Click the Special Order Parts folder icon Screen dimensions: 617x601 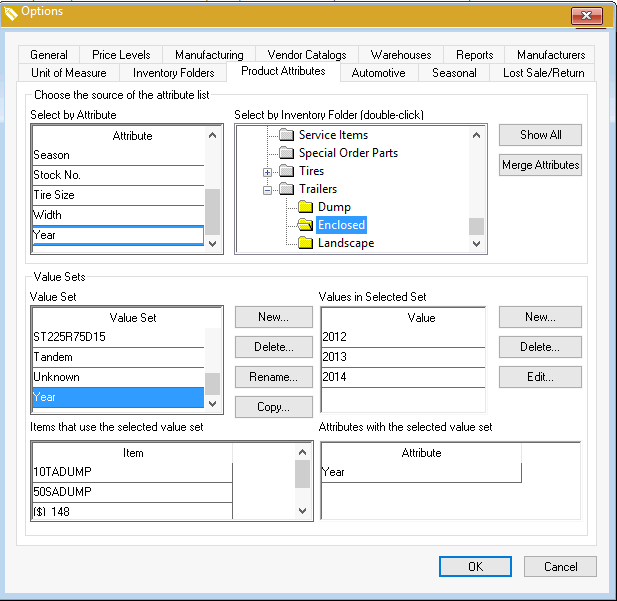click(286, 153)
